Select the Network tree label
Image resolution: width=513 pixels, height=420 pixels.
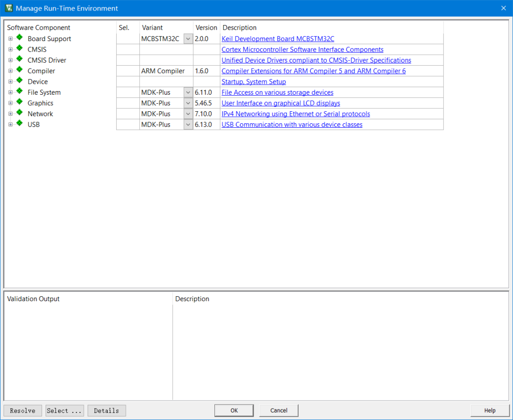click(40, 114)
